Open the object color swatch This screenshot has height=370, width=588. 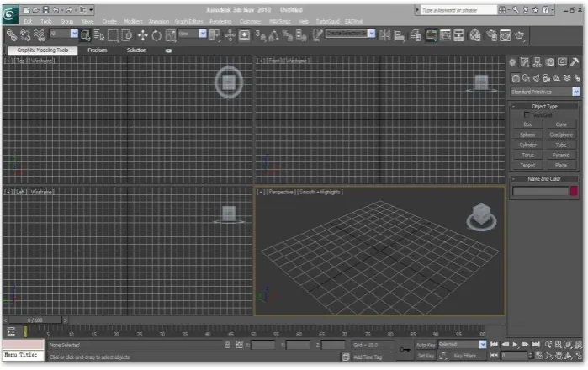[574, 191]
